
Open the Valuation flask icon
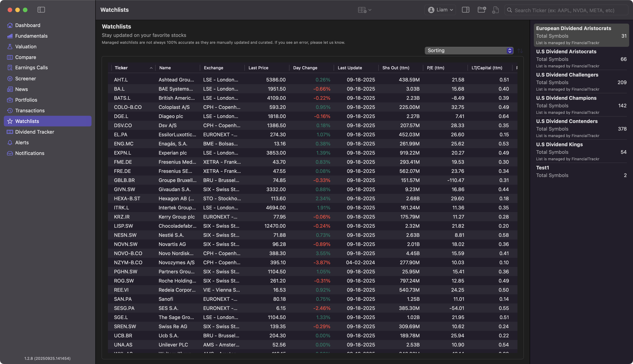tap(10, 46)
